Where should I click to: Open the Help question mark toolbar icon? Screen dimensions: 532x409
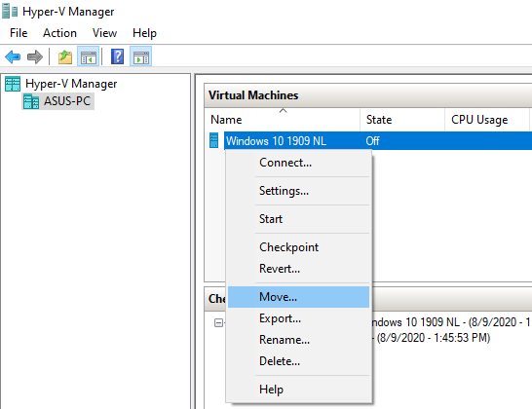117,56
